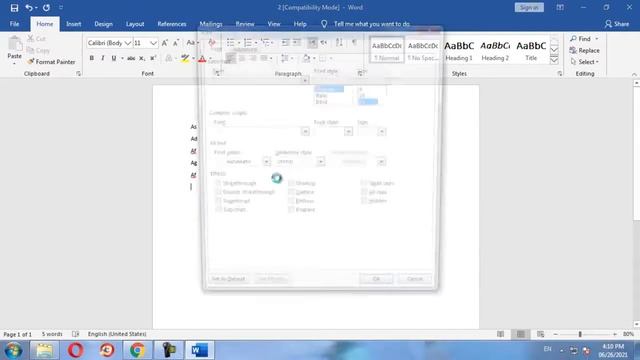Open the File tab
The image size is (640, 360).
pos(14,24)
